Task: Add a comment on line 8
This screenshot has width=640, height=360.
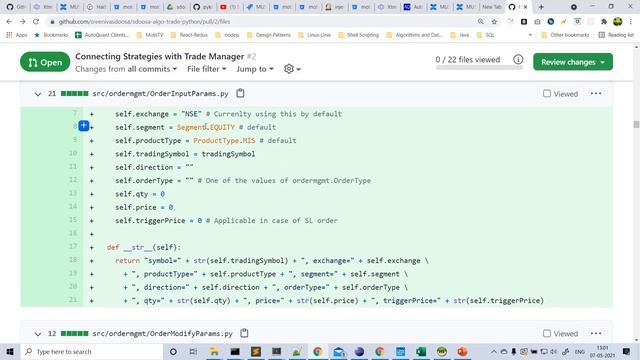Action: click(84, 126)
